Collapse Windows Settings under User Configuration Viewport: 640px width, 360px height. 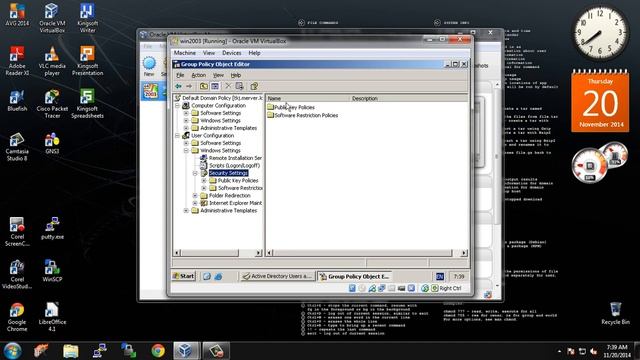186,151
